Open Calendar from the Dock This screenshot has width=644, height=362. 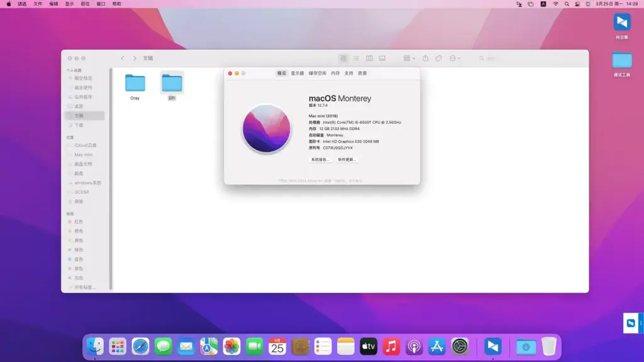click(277, 346)
